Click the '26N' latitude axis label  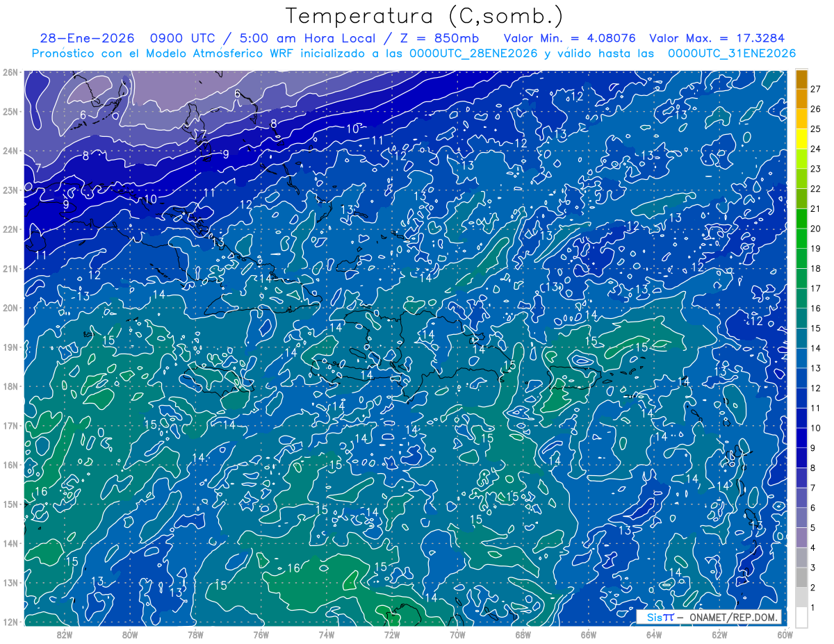click(10, 72)
